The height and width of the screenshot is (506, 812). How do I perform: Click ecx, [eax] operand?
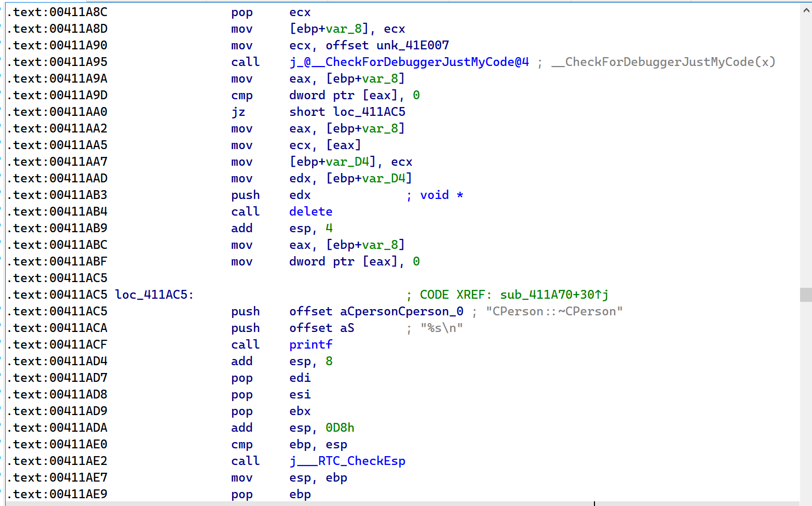(x=325, y=145)
